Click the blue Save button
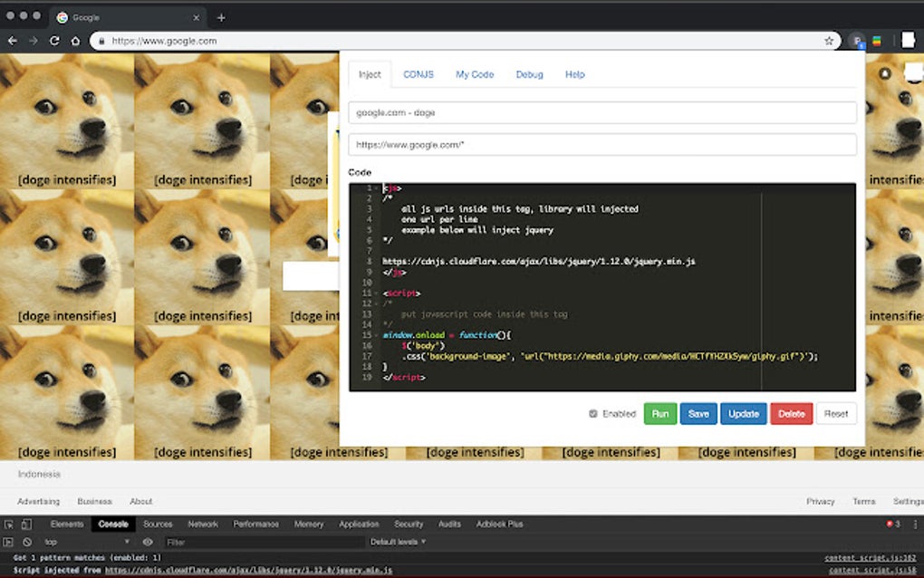Viewport: 924px width, 578px height. 698,414
